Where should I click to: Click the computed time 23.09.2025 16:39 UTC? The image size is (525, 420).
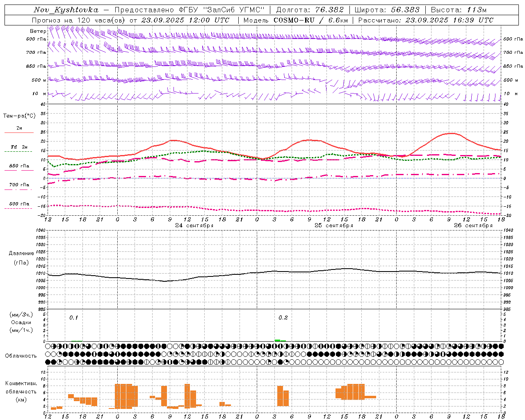[x=450, y=20]
